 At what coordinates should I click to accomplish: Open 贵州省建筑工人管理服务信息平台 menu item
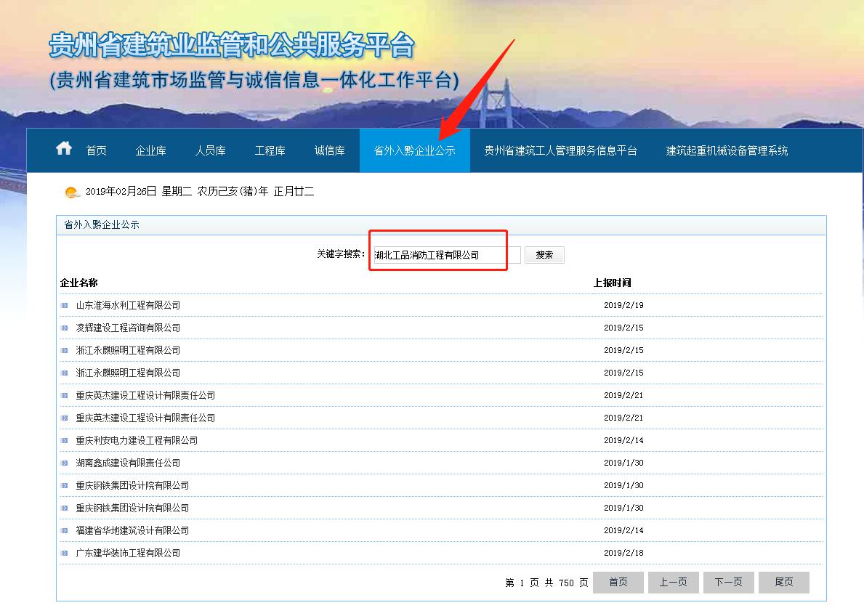tap(560, 150)
